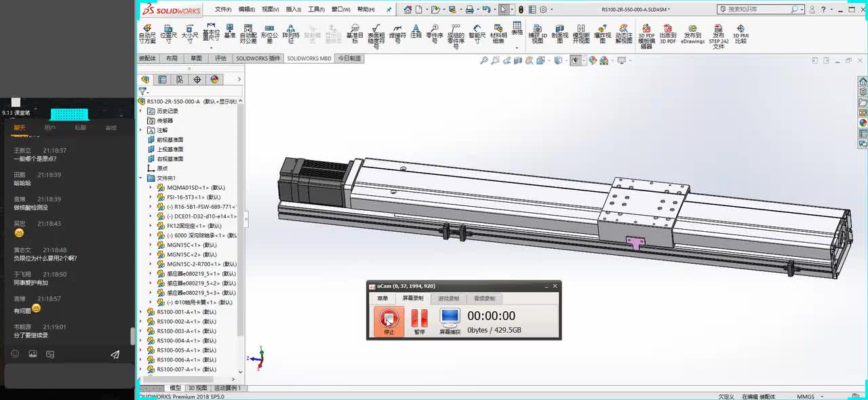Click the chat message input box
The height and width of the screenshot is (400, 868).
[x=68, y=376]
